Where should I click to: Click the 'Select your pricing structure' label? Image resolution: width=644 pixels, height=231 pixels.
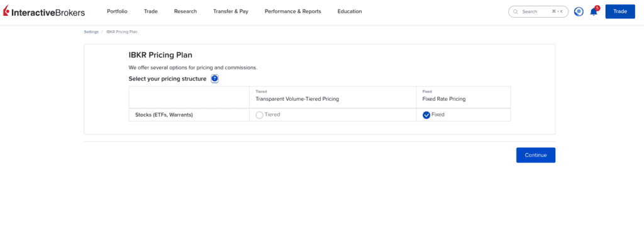coord(167,79)
